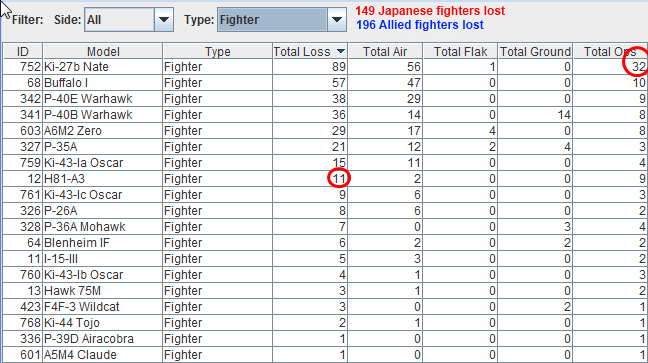This screenshot has width=648, height=363.
Task: Select the Ki-43-Ia Oscar model cell
Action: [103, 162]
